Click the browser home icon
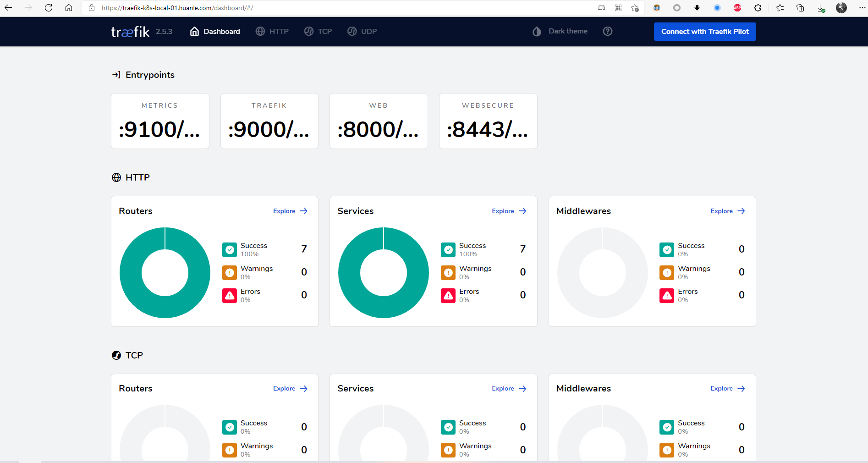Viewport: 868px width, 463px height. 69,8
